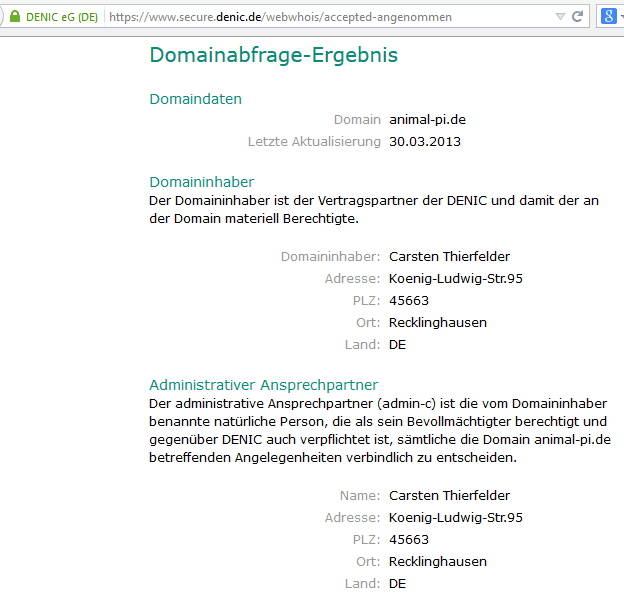Click the Domaininhaber Land value DE
Viewport: 624px width, 610px height.
tap(397, 345)
